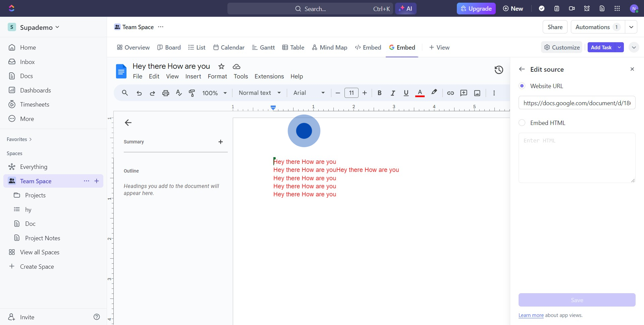Click the Upgrade button

coord(476,9)
